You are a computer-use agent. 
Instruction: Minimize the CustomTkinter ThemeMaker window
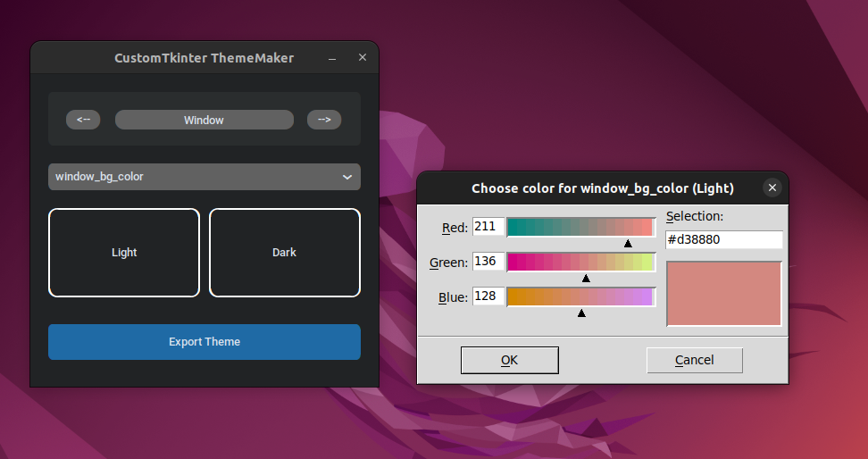pyautogui.click(x=332, y=57)
